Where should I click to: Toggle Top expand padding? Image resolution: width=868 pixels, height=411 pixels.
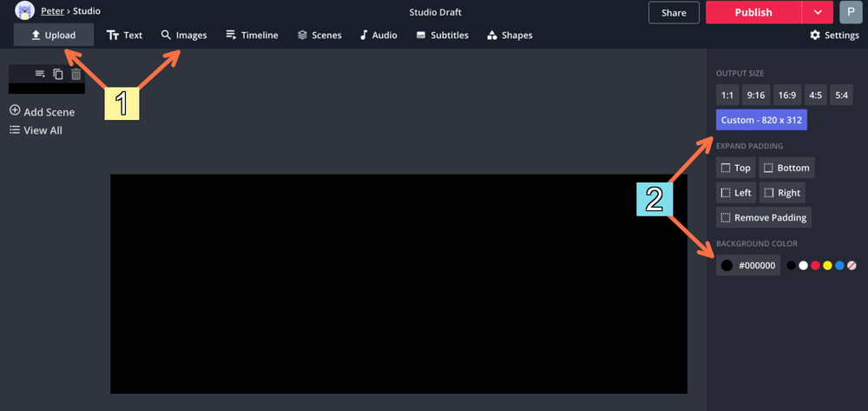point(735,168)
